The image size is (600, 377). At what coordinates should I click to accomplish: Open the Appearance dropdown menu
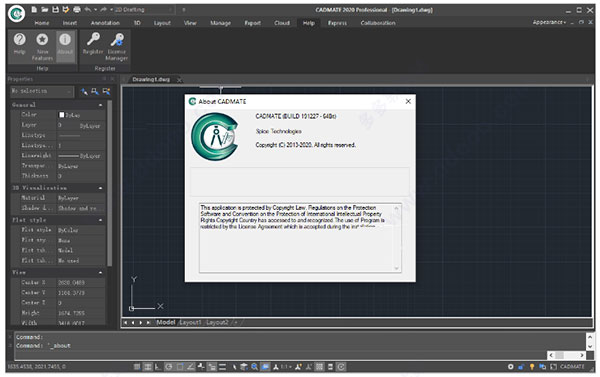pyautogui.click(x=549, y=22)
